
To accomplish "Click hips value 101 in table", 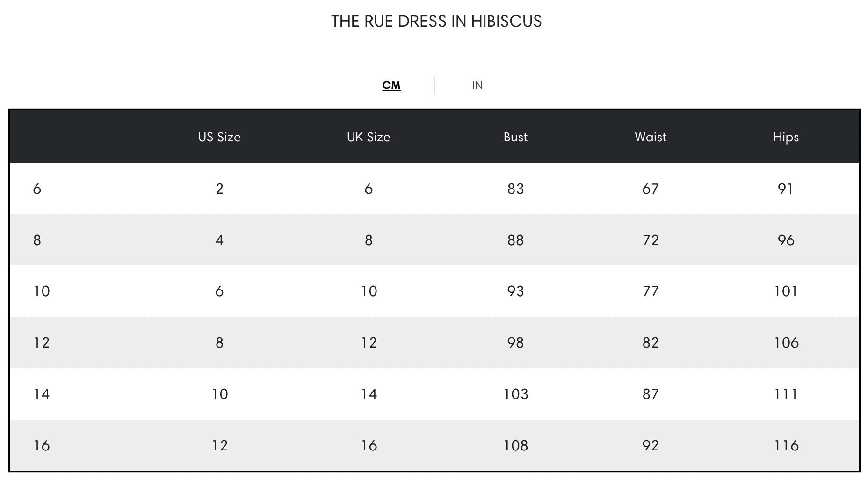I will (x=786, y=291).
